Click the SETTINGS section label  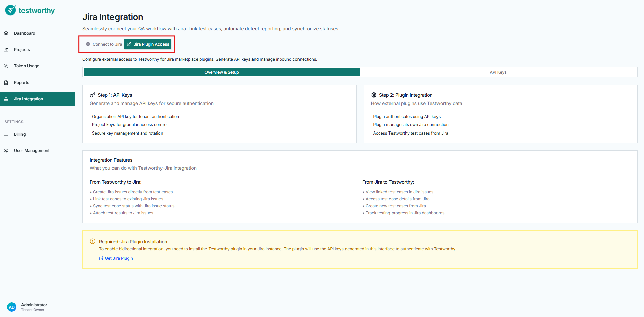[x=14, y=122]
